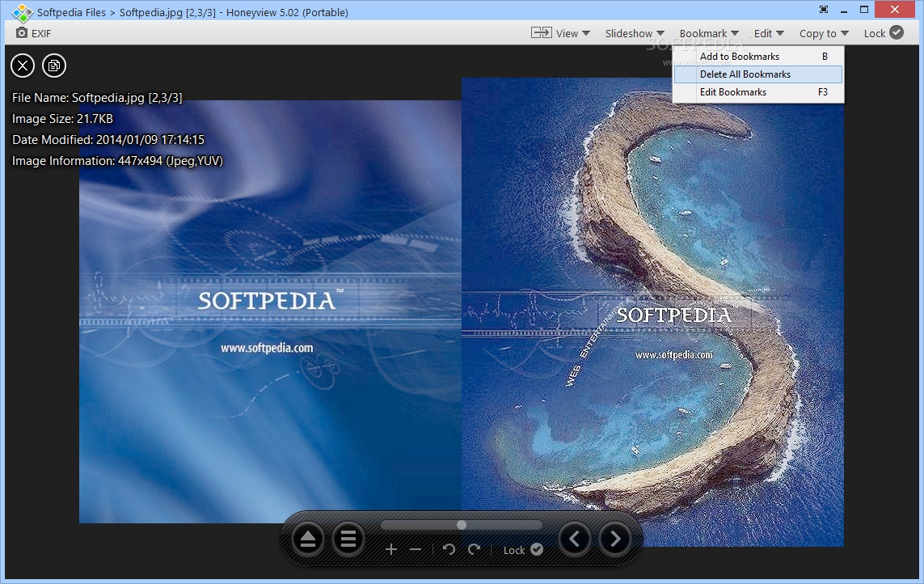Screen dimensions: 924x584
Task: Toggle Lock in bottom control bar
Action: point(523,550)
